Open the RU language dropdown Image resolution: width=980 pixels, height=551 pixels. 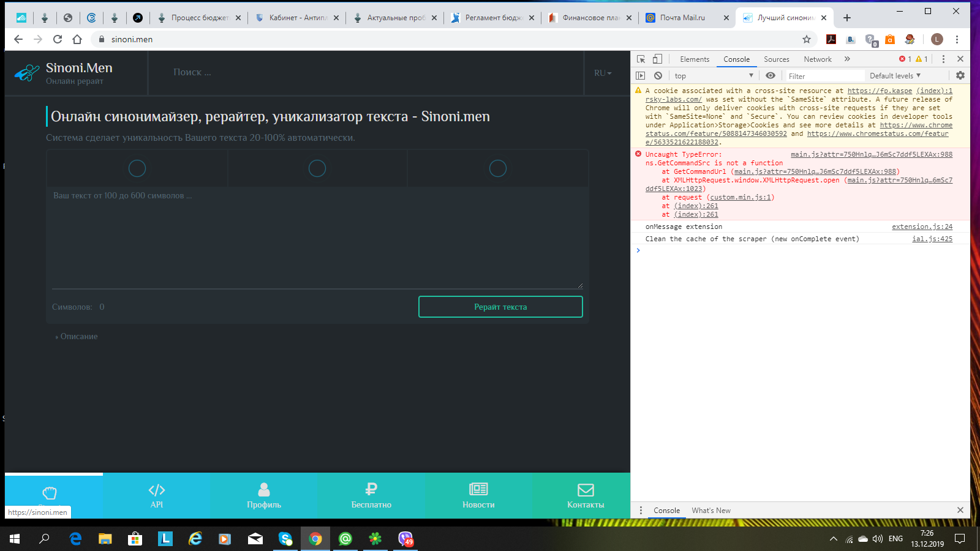click(x=603, y=73)
